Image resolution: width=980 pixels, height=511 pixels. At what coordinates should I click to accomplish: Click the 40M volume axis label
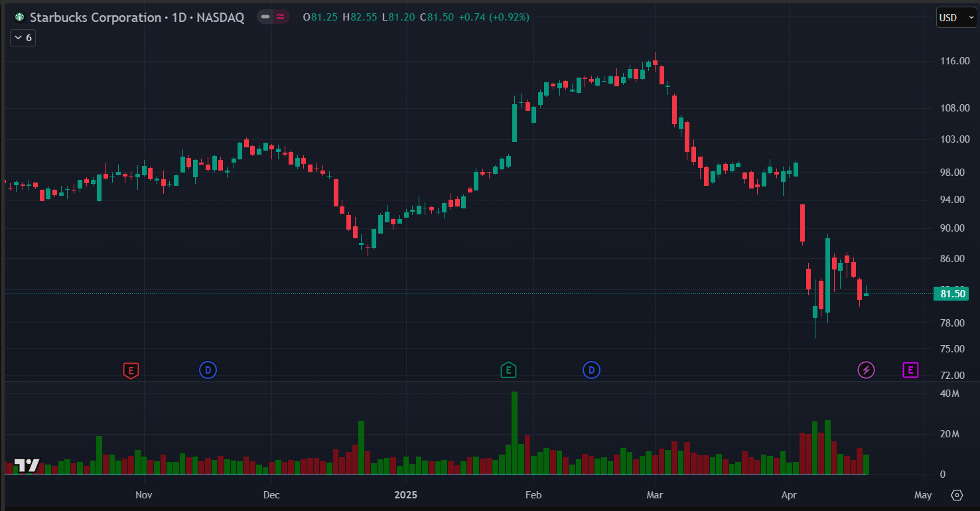point(951,394)
